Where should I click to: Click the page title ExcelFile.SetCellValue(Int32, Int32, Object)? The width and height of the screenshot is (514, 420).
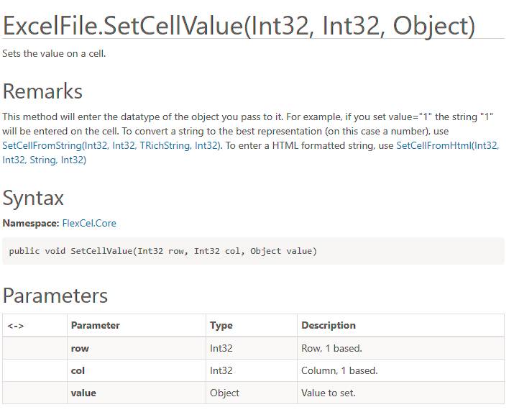(x=239, y=26)
